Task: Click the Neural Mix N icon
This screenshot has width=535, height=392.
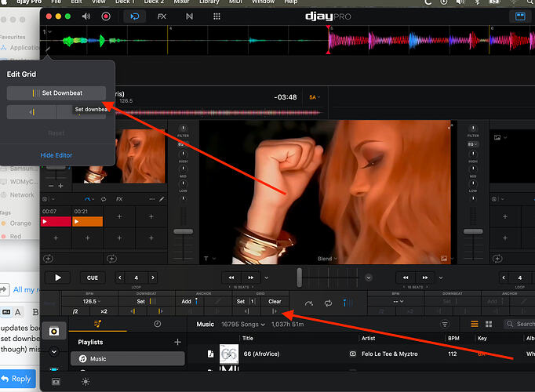Action: point(189,16)
